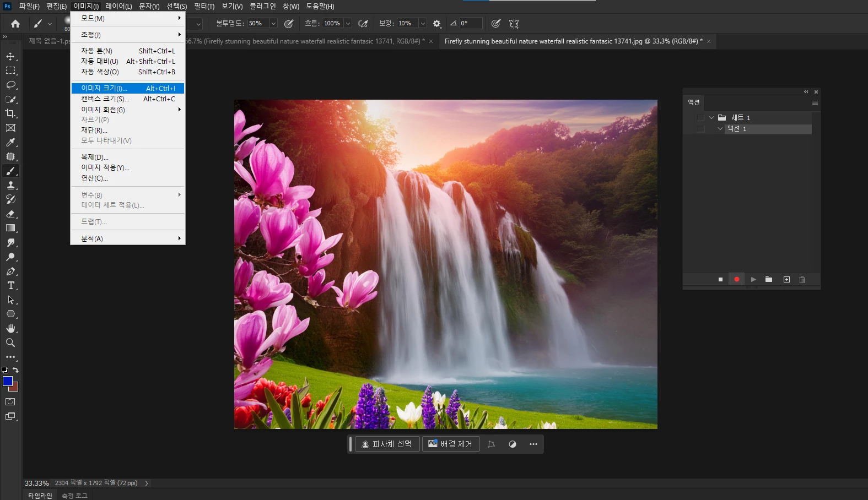Toggle pressure for size button
The width and height of the screenshot is (868, 500).
496,24
